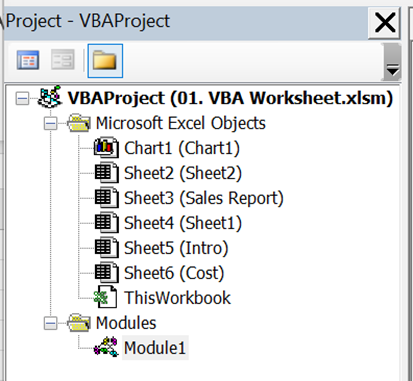Viewport: 413px width, 381px height.
Task: Click the Sheet6 (Cost) worksheet icon
Action: (x=106, y=273)
